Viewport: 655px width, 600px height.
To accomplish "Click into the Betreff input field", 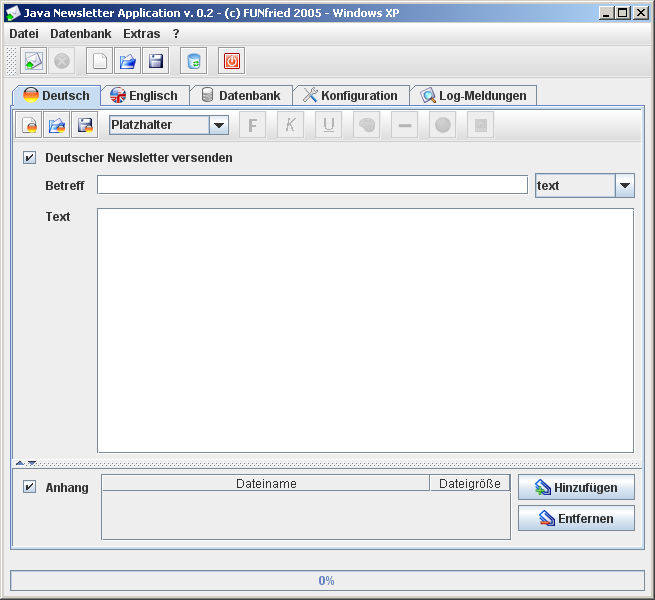I will pyautogui.click(x=311, y=185).
